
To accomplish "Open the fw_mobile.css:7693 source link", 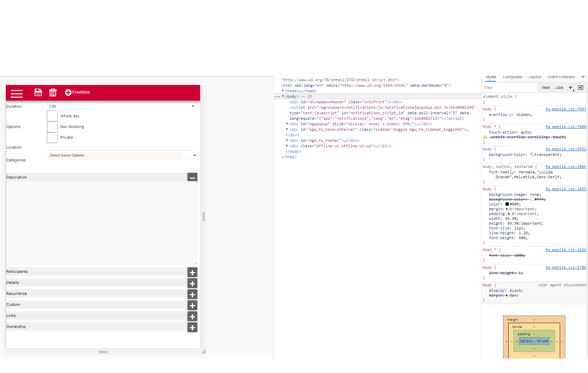I will point(566,109).
